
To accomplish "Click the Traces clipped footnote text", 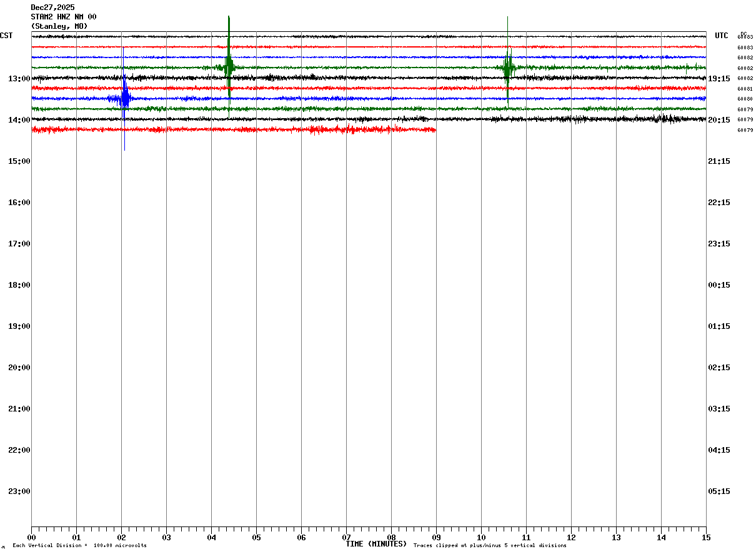I will [490, 546].
